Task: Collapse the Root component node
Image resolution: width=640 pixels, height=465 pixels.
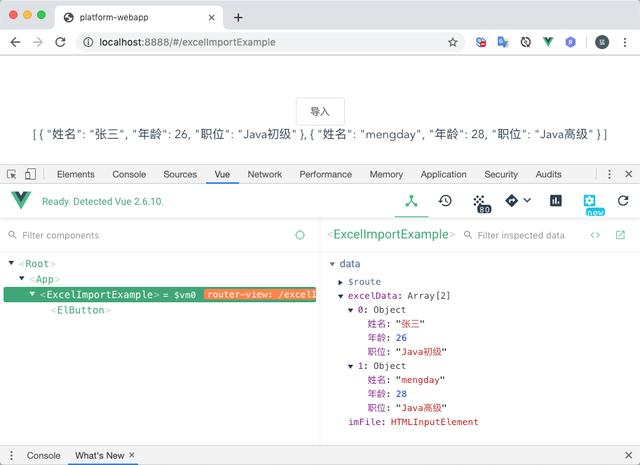Action: click(11, 263)
